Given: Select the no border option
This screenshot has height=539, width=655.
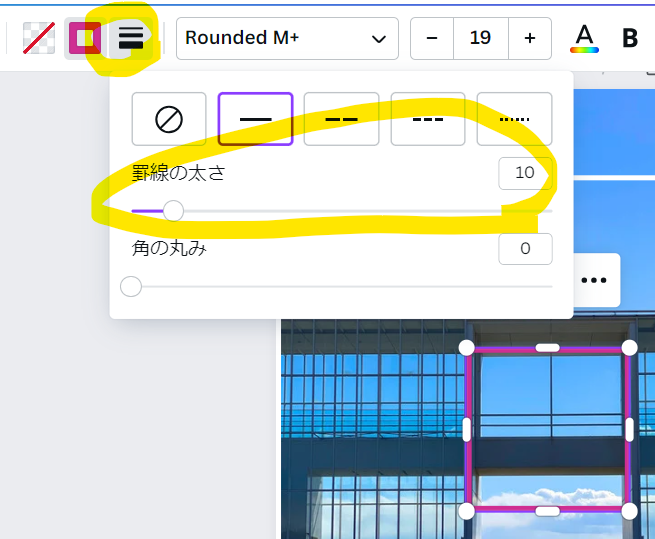Looking at the screenshot, I should 169,119.
